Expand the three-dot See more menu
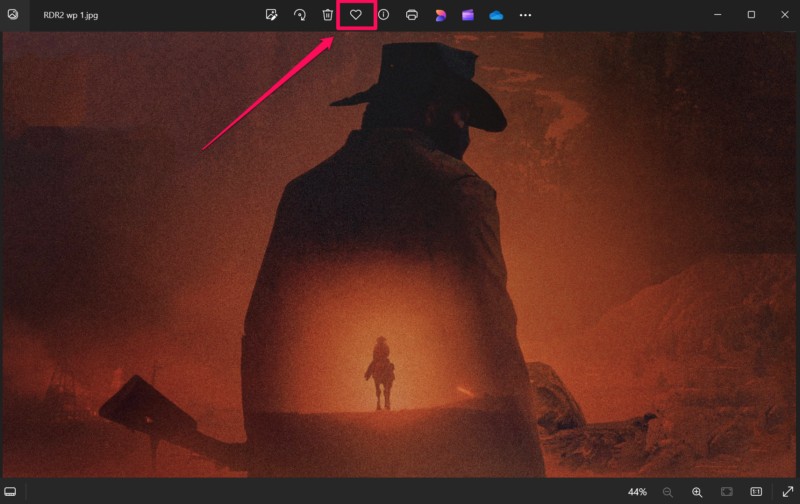 tap(525, 15)
